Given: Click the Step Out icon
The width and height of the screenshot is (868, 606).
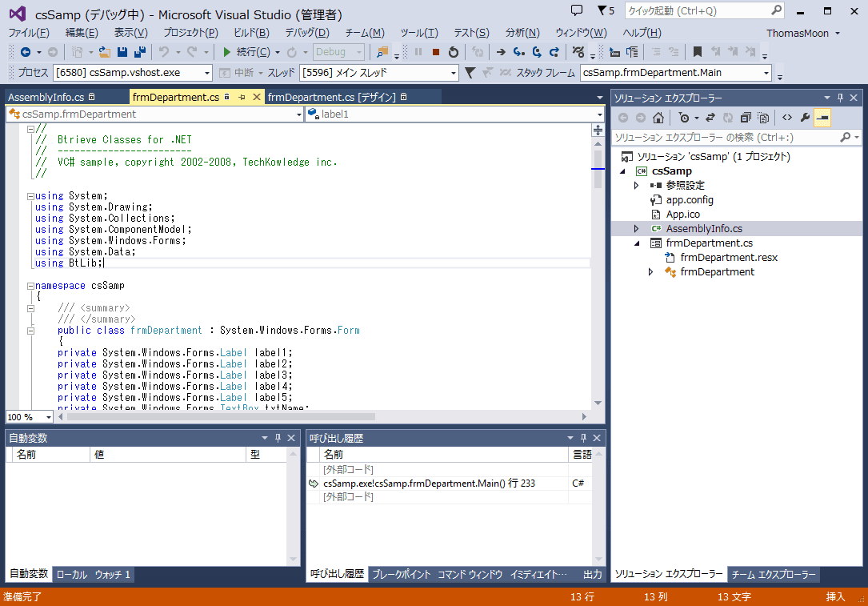Looking at the screenshot, I should [x=554, y=52].
